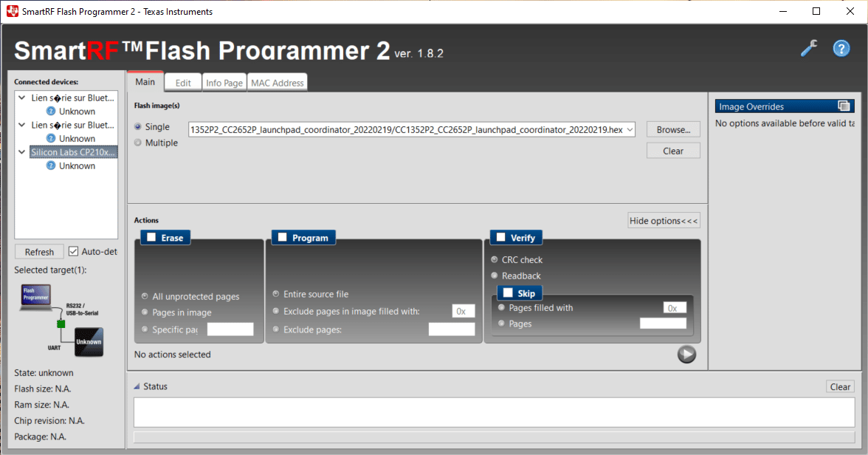Select Exclude pages program option
Viewport: 868px width, 455px height.
tap(276, 329)
